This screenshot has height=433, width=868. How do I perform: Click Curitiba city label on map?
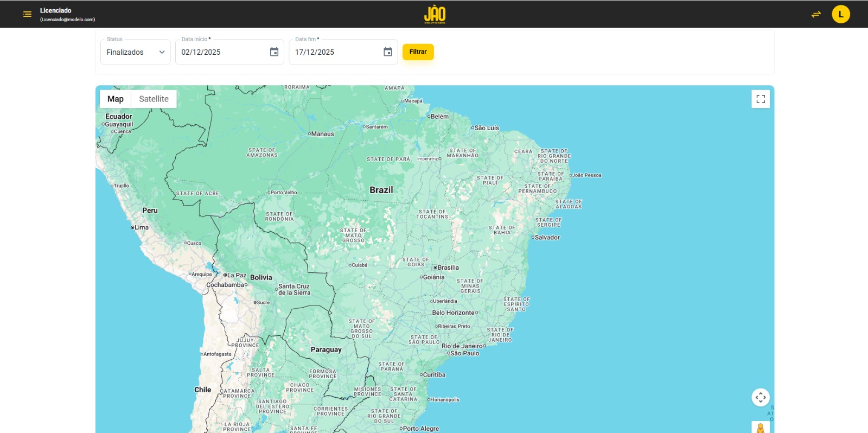434,375
